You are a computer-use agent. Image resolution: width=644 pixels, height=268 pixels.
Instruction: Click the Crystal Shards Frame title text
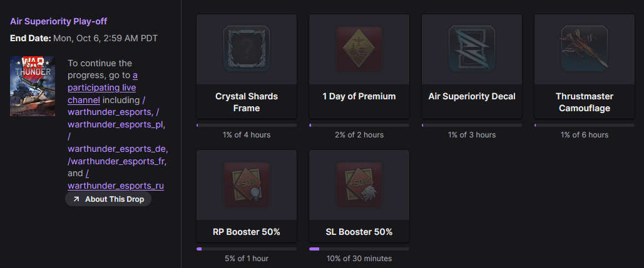coord(247,102)
